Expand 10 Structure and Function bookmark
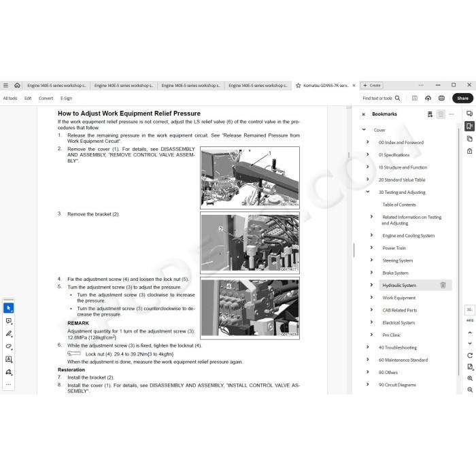This screenshot has height=476, width=476. coord(368,167)
